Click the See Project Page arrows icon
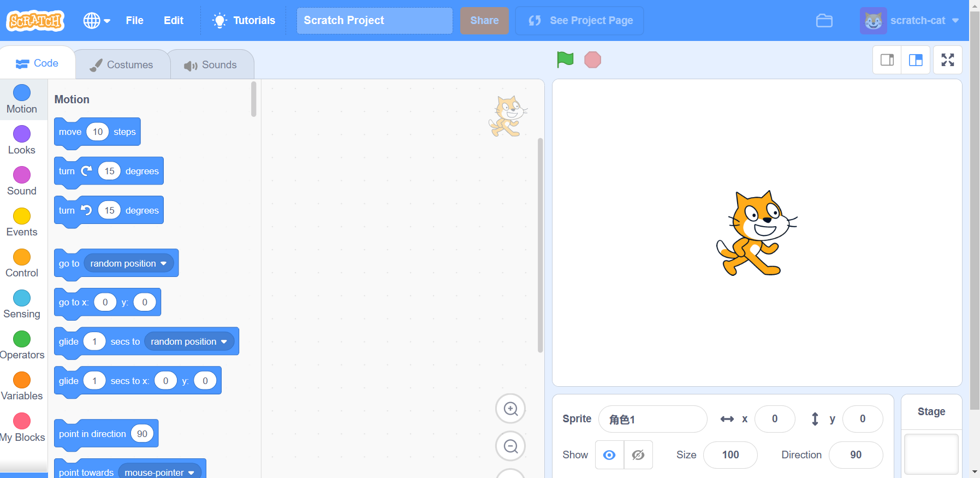980x478 pixels. tap(534, 21)
